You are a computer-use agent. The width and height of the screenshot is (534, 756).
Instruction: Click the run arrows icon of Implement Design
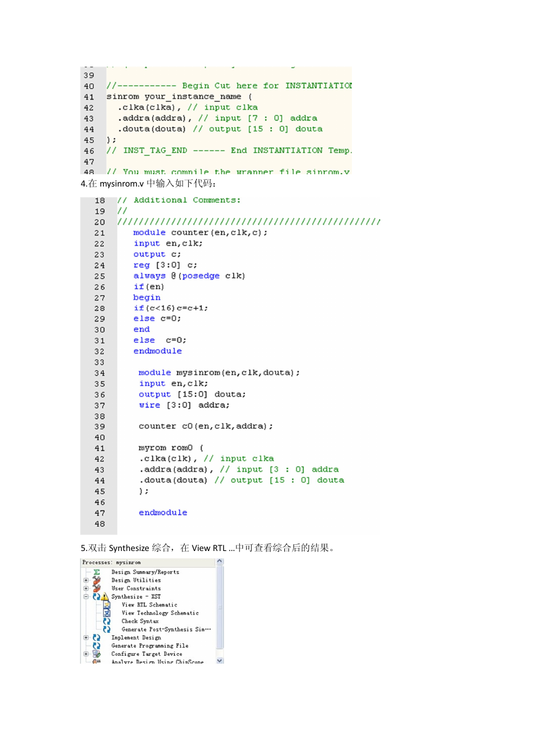(97, 638)
